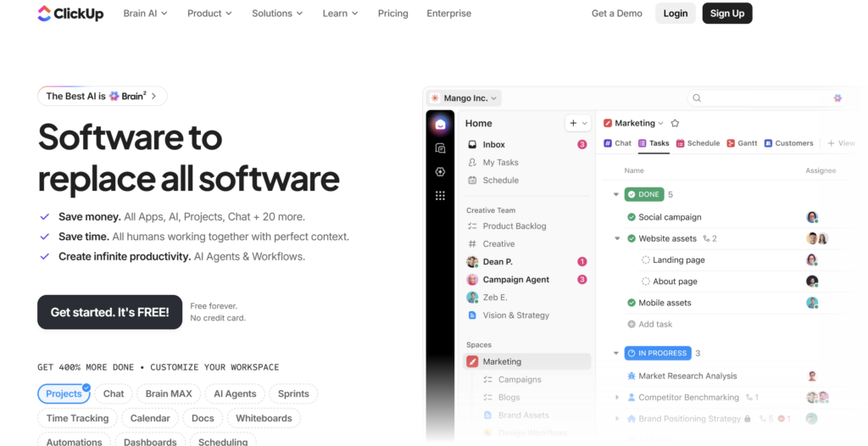Click the Dean P. avatar in sidebar

pos(472,261)
